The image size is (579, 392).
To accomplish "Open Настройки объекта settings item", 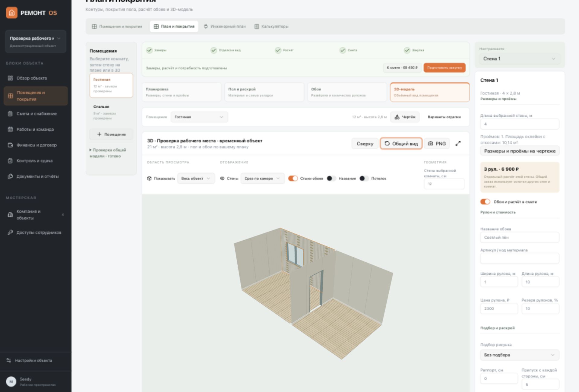I will (33, 360).
